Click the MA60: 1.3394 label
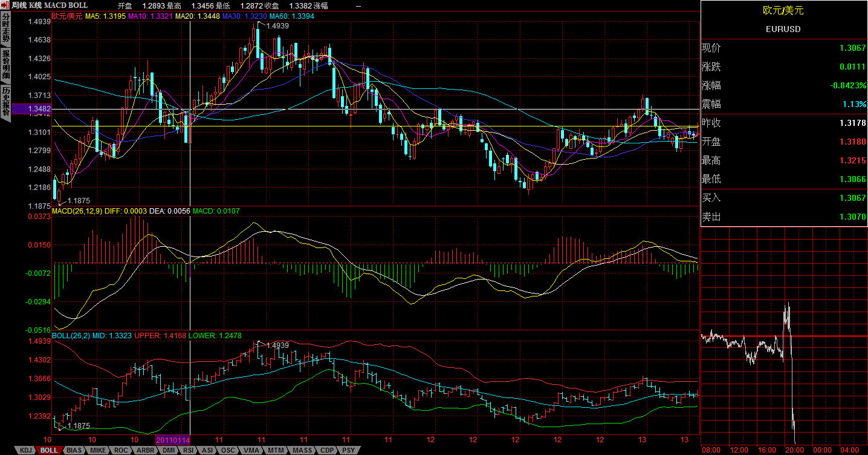Viewport: 868px width, 455px height. coord(292,16)
